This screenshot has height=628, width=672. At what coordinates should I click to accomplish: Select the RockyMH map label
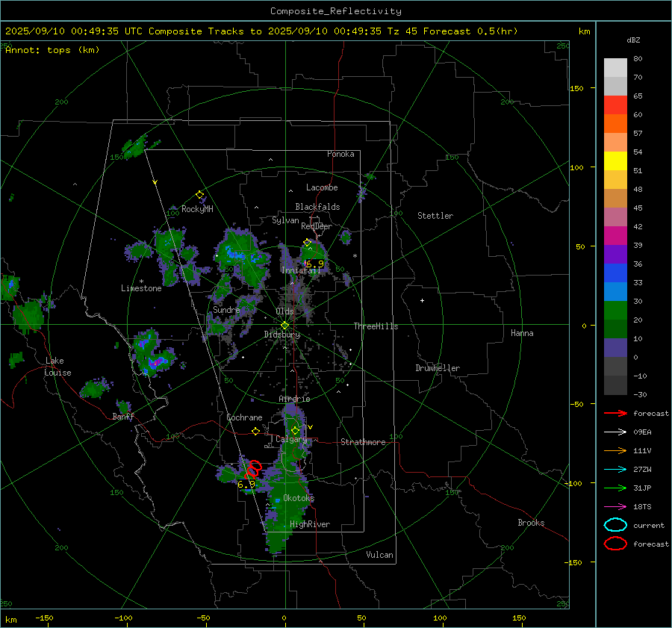tap(197, 209)
